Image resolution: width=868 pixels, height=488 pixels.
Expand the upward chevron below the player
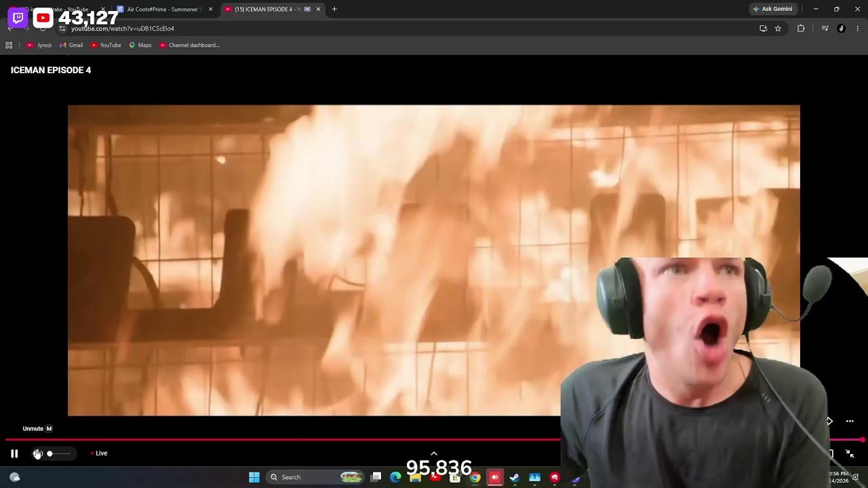click(x=434, y=453)
